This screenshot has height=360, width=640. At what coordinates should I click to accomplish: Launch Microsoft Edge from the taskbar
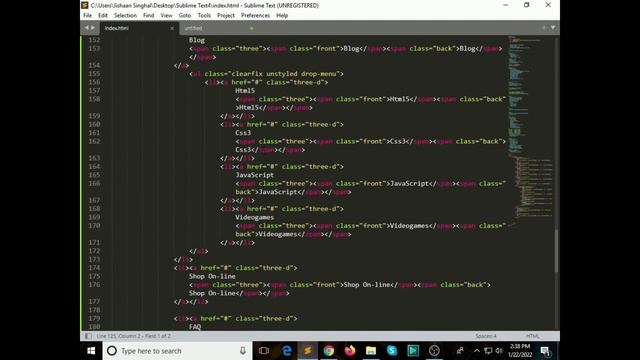(x=287, y=351)
